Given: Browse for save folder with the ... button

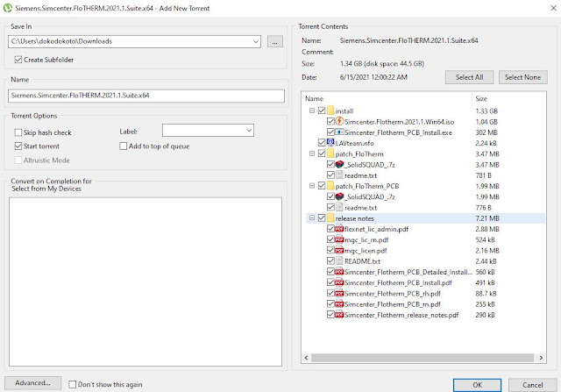Looking at the screenshot, I should point(275,42).
